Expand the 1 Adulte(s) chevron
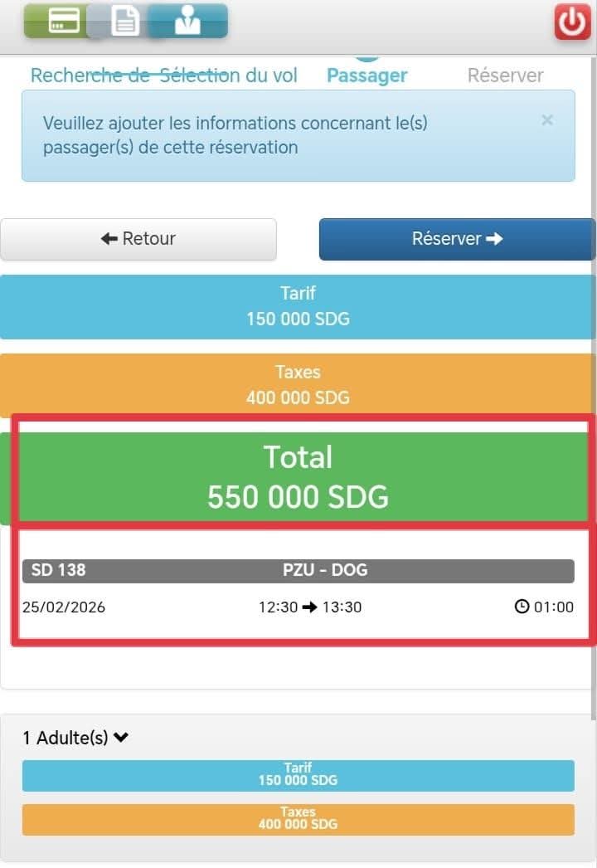The height and width of the screenshot is (868, 597). tap(121, 737)
